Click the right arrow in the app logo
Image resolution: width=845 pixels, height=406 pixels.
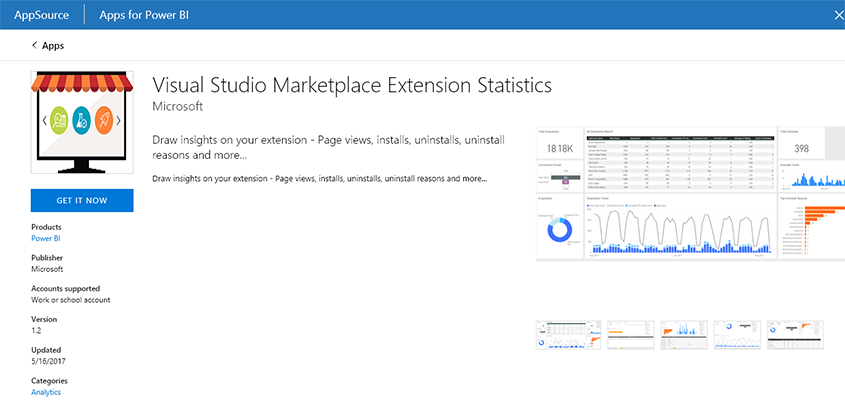(118, 120)
